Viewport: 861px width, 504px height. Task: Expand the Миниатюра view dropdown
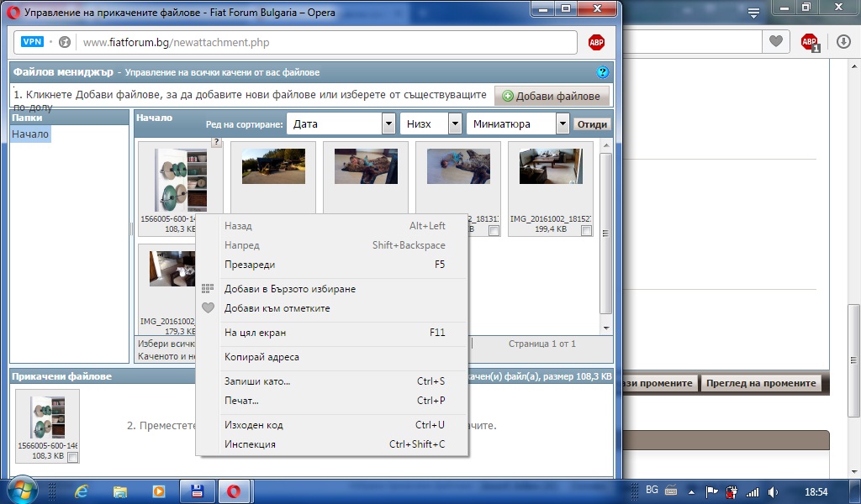click(563, 123)
